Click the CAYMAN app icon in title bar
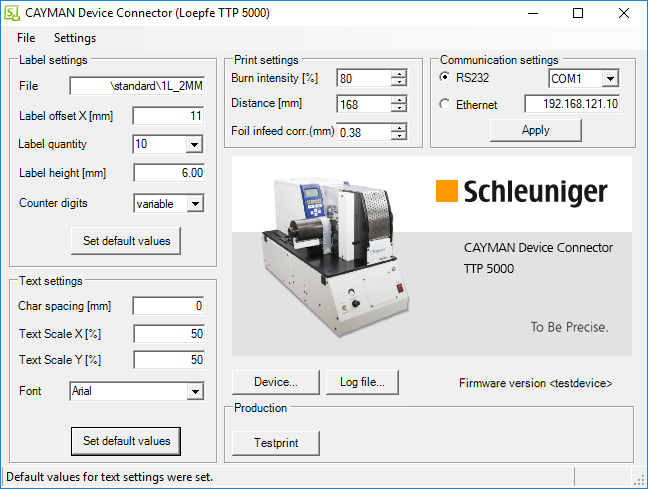The image size is (648, 489). point(12,13)
